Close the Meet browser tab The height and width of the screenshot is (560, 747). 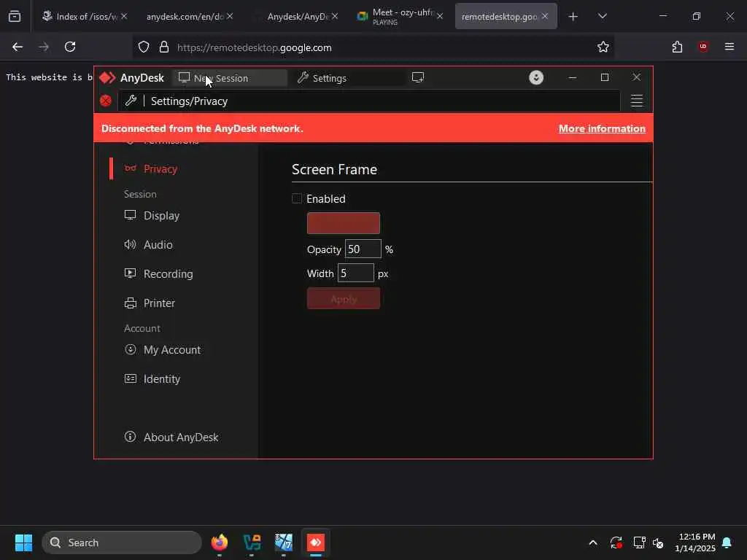(440, 16)
